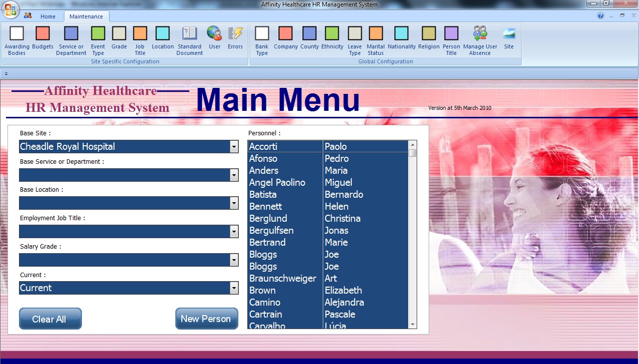Open the Religion ribbon item
This screenshot has width=639, height=364.
[x=429, y=38]
